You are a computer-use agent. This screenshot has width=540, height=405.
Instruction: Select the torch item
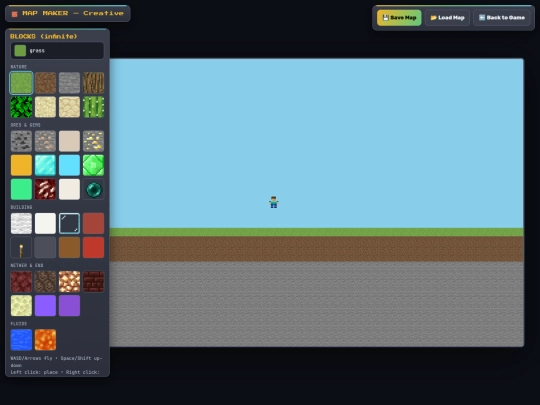[21, 247]
